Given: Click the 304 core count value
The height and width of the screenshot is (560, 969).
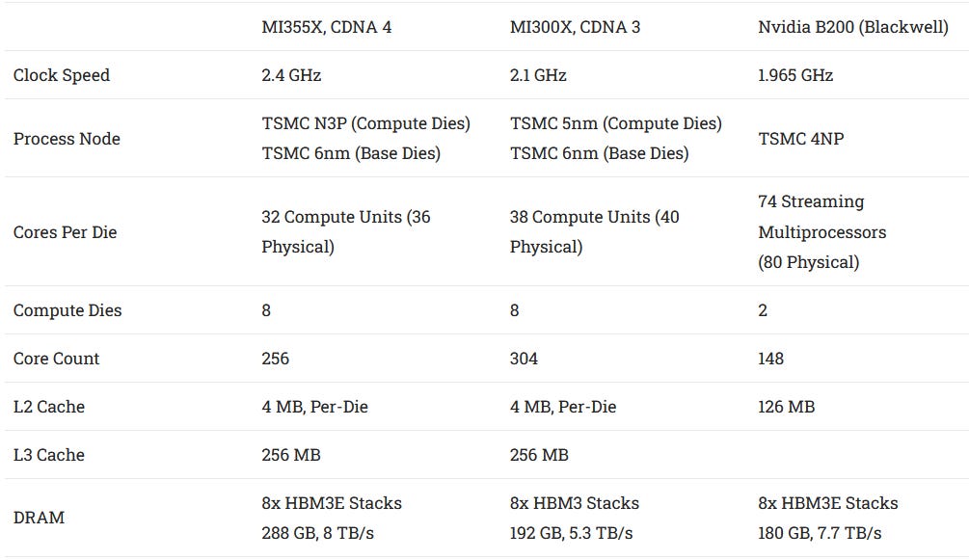Looking at the screenshot, I should [524, 359].
